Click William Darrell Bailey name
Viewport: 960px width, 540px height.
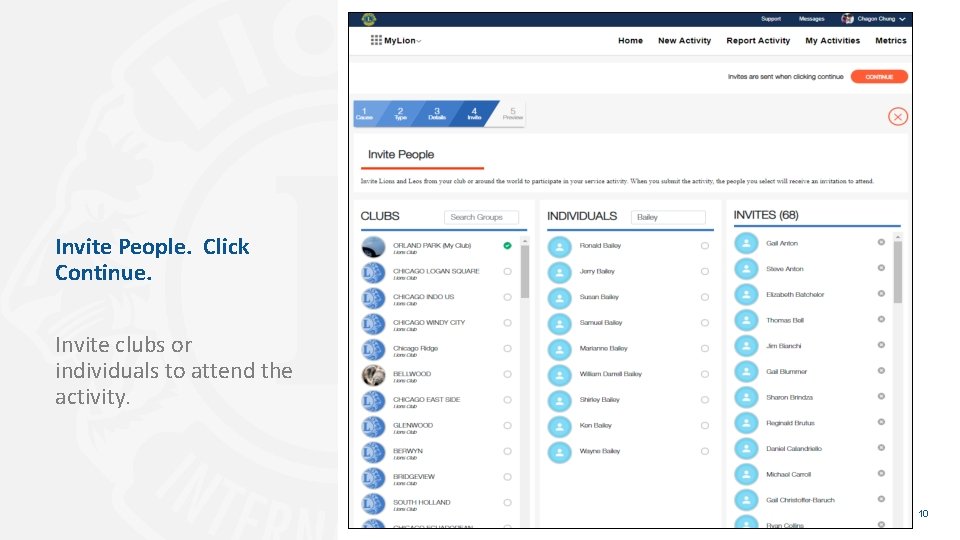coord(610,374)
